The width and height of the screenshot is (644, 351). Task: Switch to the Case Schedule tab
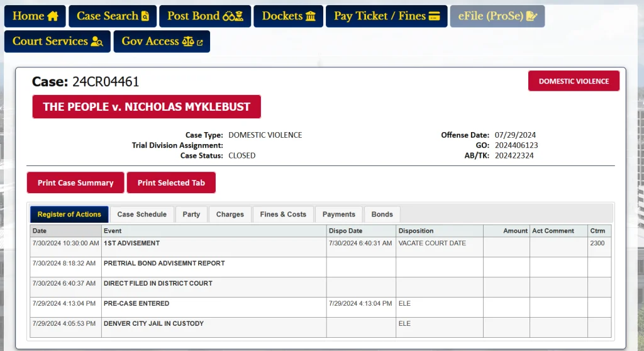(x=142, y=214)
